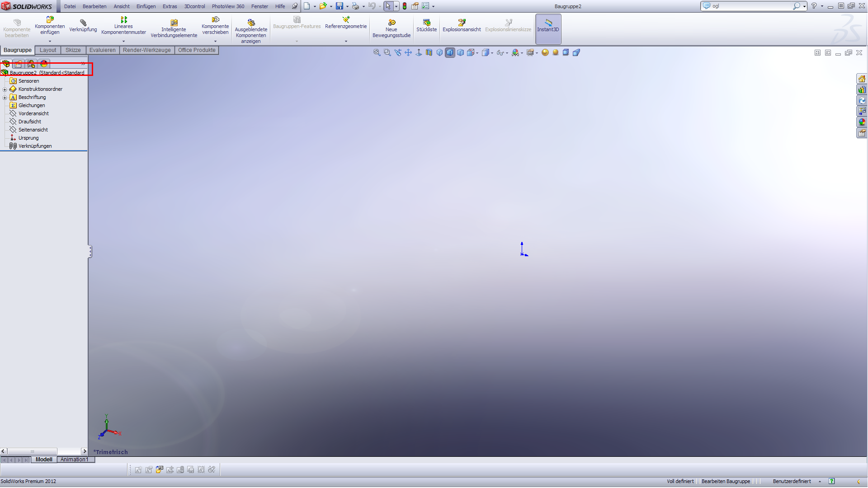Activate the section view icon
868x488 pixels.
coord(429,52)
